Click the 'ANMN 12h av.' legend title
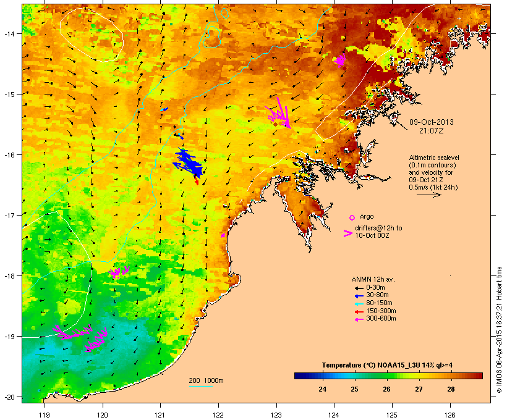Screen dimensions: 507x420 coord(373,279)
